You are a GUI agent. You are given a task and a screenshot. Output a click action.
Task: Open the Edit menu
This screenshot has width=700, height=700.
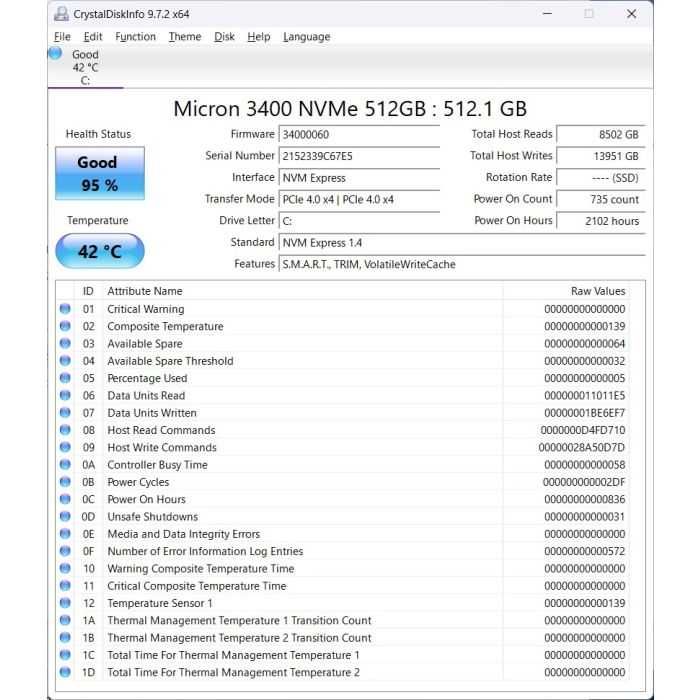tap(93, 37)
